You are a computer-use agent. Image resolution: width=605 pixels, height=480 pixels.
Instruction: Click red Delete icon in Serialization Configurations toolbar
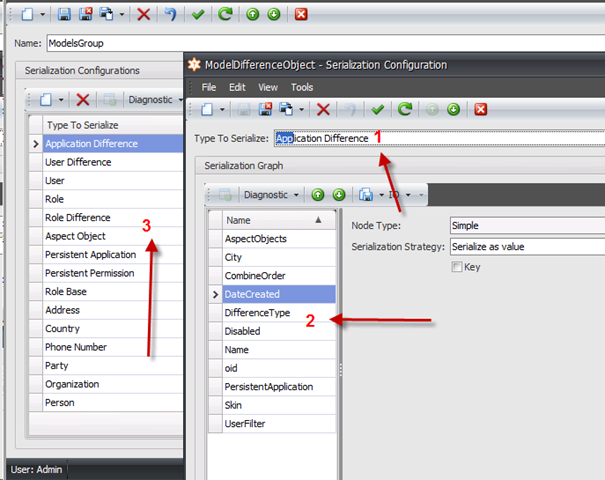pyautogui.click(x=83, y=100)
